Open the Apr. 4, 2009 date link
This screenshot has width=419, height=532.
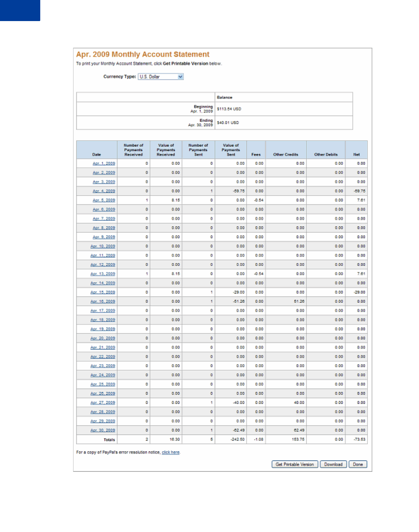click(x=104, y=191)
